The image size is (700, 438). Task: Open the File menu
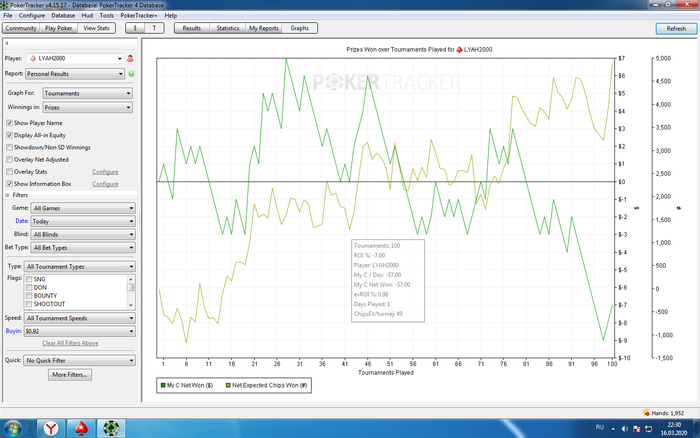tap(8, 15)
